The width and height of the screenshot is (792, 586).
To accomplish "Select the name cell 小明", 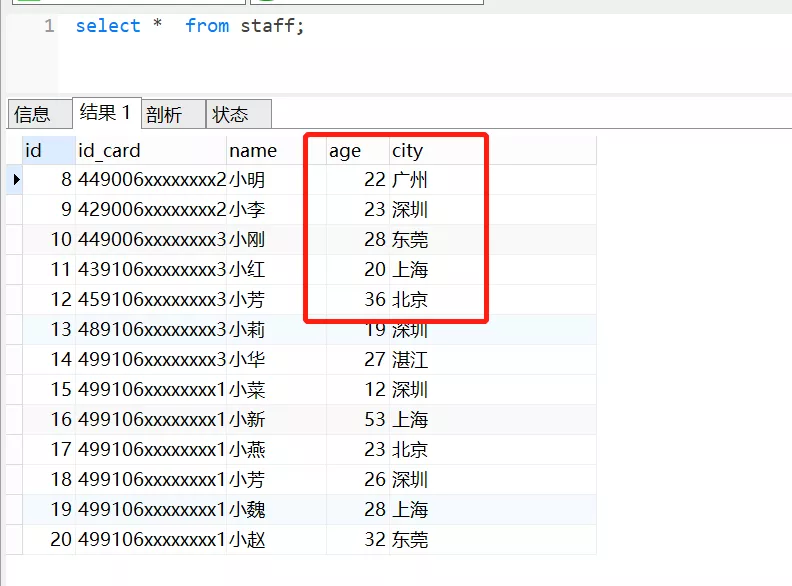I will pyautogui.click(x=276, y=180).
